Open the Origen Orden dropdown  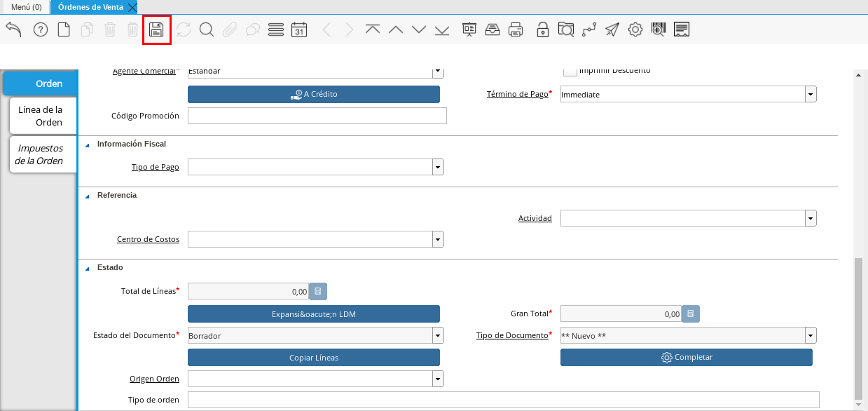tap(438, 379)
